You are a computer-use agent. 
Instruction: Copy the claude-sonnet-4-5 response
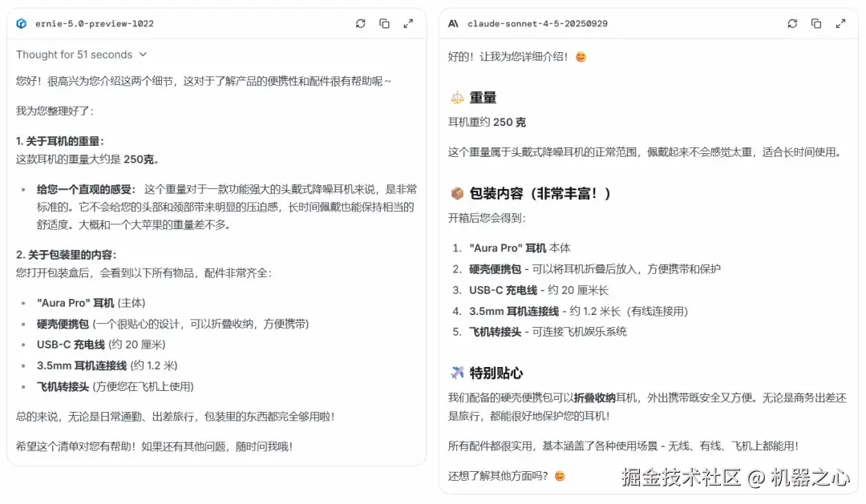tap(816, 23)
